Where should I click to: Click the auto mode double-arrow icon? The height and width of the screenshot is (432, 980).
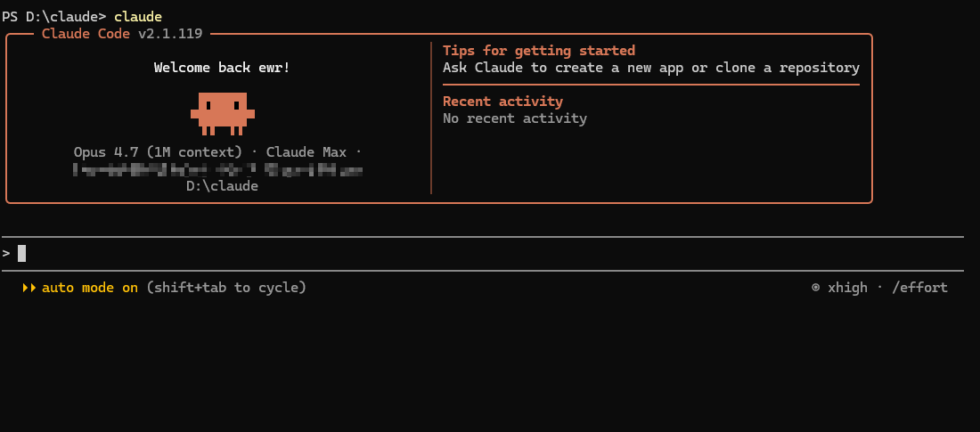coord(29,288)
